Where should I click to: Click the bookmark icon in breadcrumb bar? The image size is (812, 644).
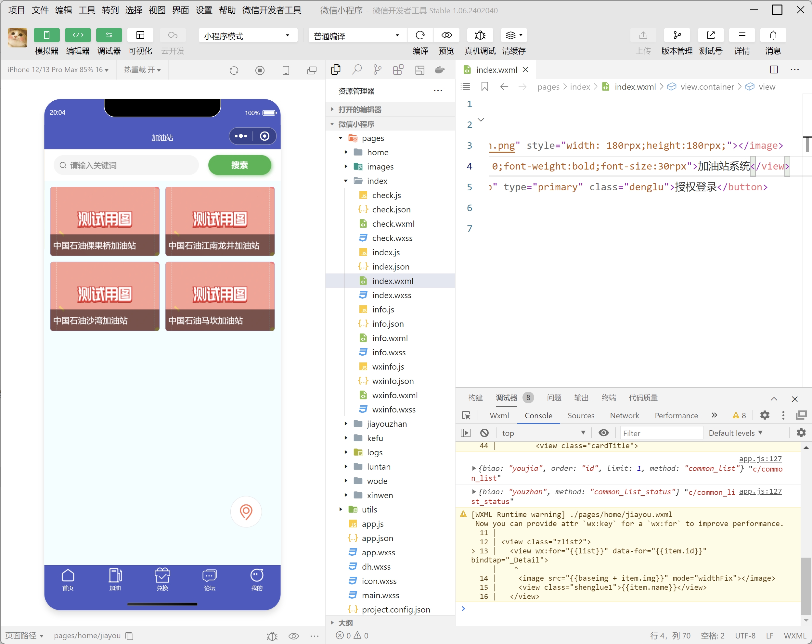pos(485,87)
